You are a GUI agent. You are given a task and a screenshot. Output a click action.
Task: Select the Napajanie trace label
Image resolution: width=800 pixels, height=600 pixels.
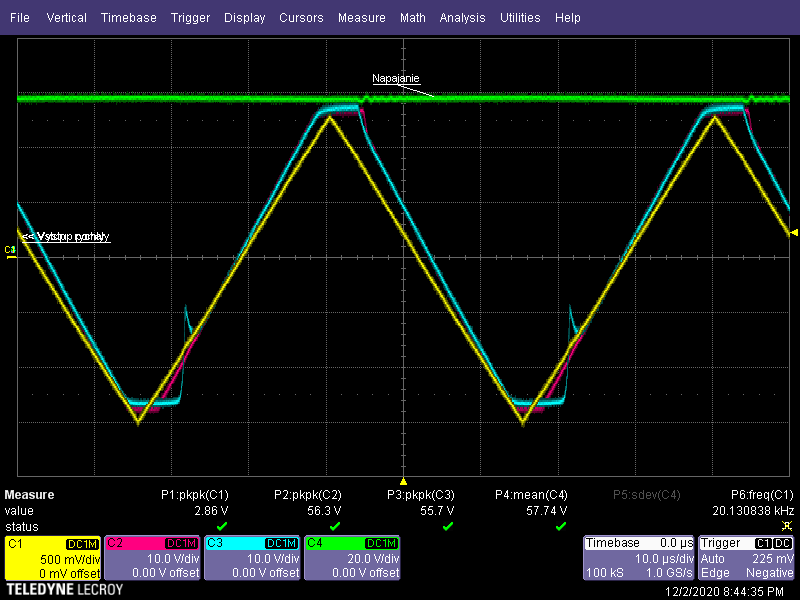pyautogui.click(x=395, y=79)
